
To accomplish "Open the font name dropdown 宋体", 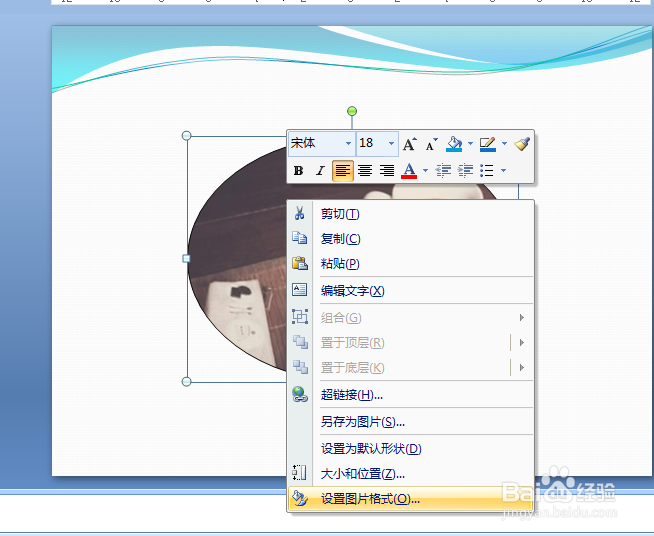I will (x=348, y=143).
